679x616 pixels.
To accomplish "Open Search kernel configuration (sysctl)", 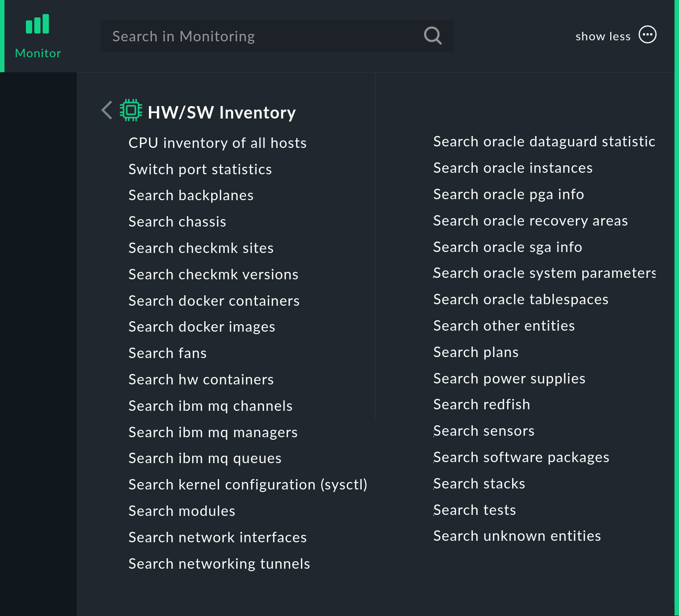I will (248, 485).
